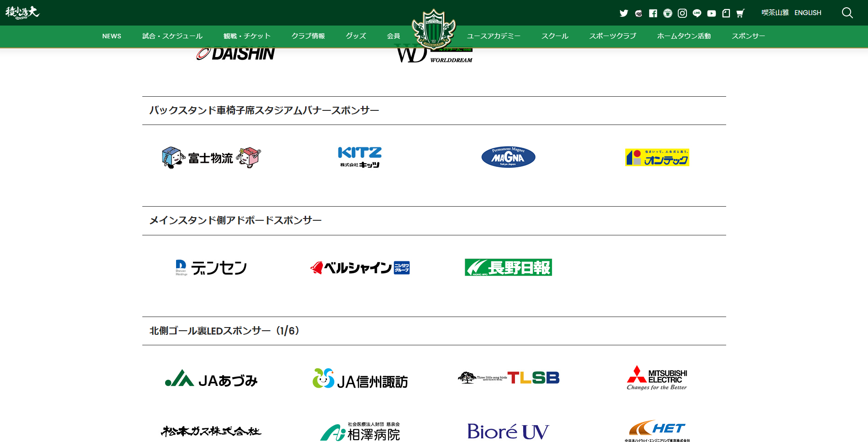Viewport: 868px width, 442px height.
Task: Open the Instagram icon link
Action: 682,13
